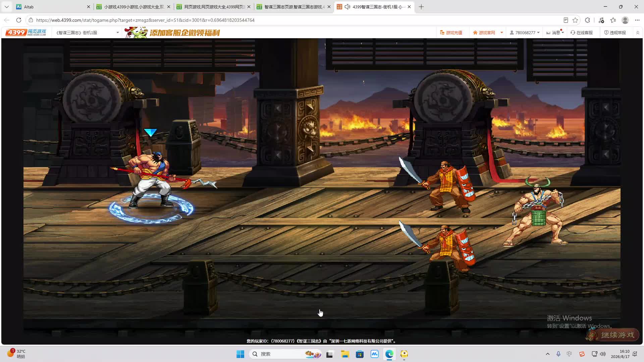
Task: Open the yellow mascot app on taskbar
Action: pos(404,354)
